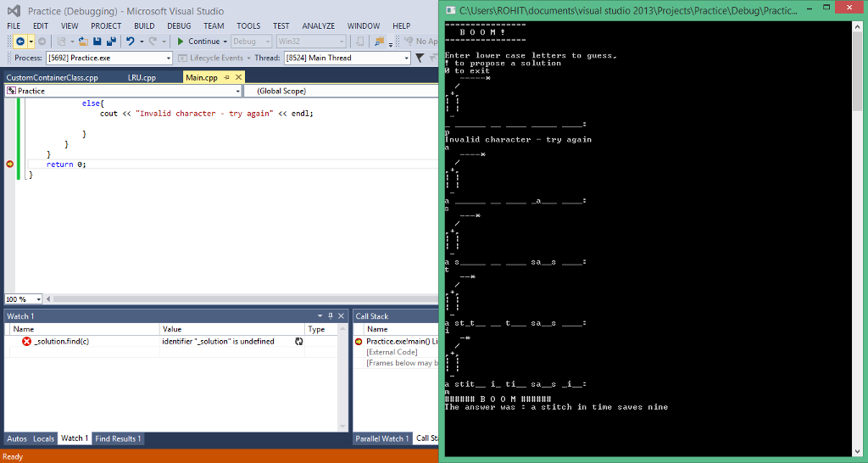Click the Value column header in Watch 1
The width and height of the screenshot is (868, 463).
click(232, 329)
